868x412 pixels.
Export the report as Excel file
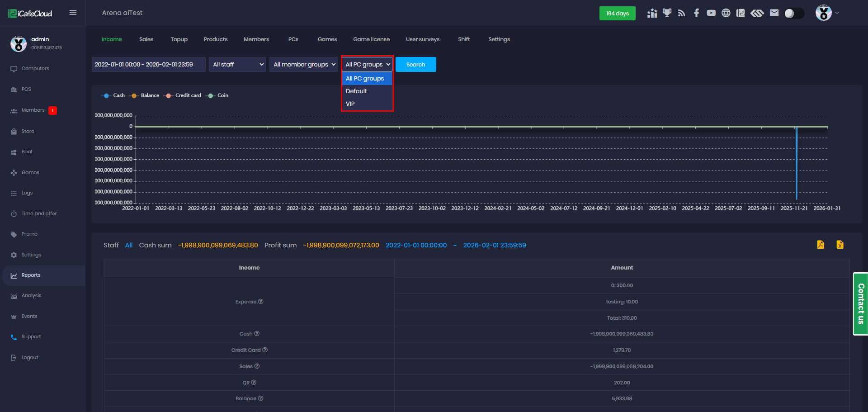pos(840,245)
